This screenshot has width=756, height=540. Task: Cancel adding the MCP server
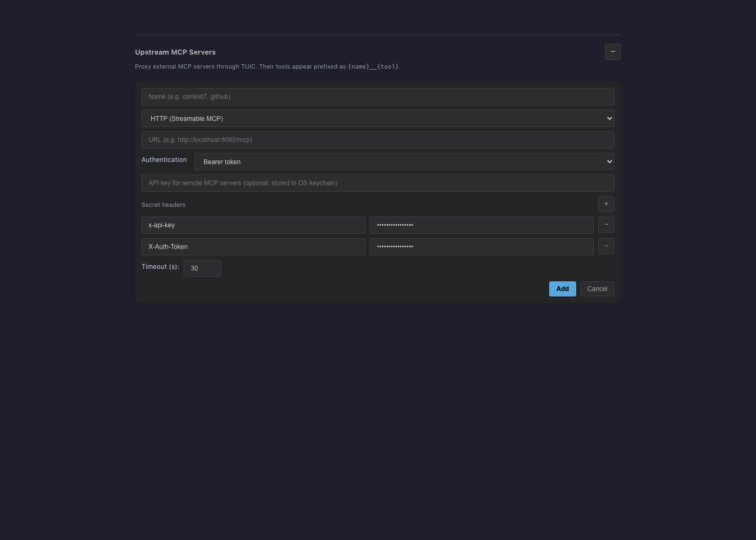pos(597,289)
